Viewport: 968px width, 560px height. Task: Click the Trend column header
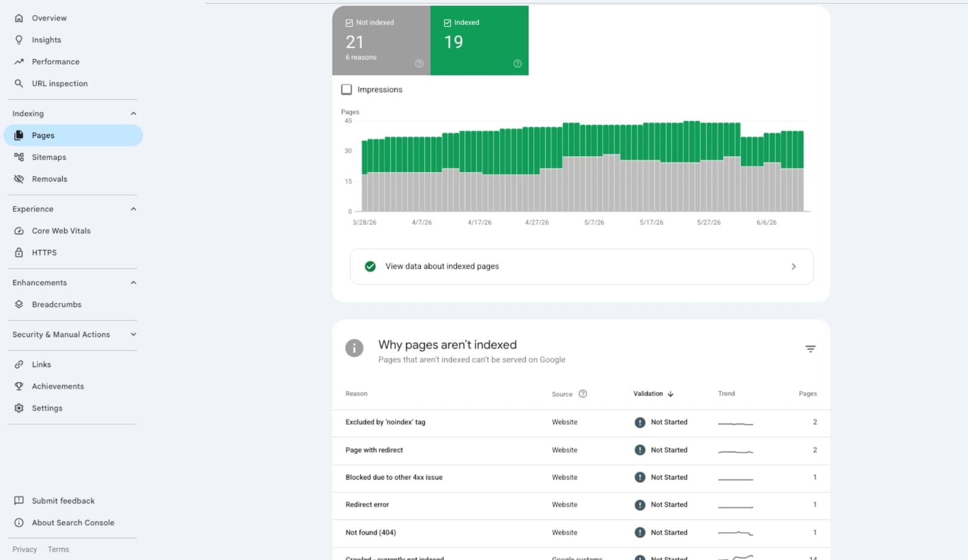727,394
